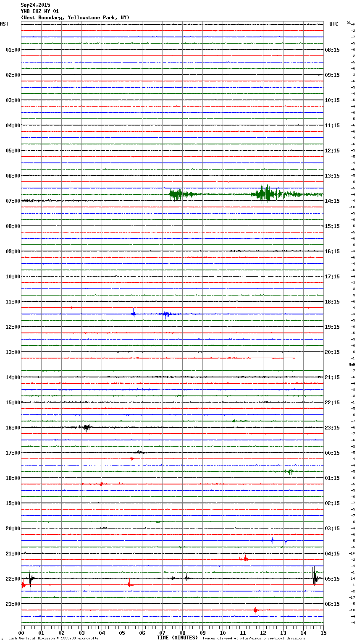Click the UTC time zone header
357x644 pixels.
(334, 24)
